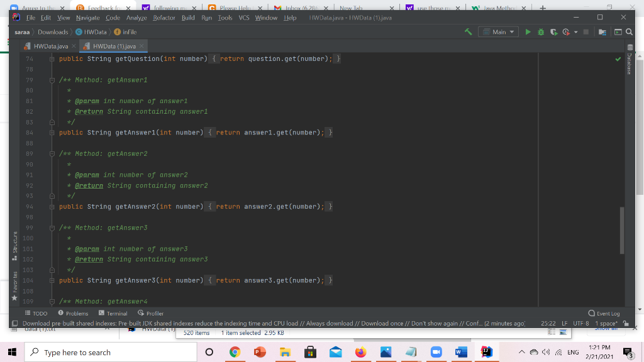Screen dimensions: 644x362
Task: Click Run Anything toolbar icon
Action: [618, 31]
